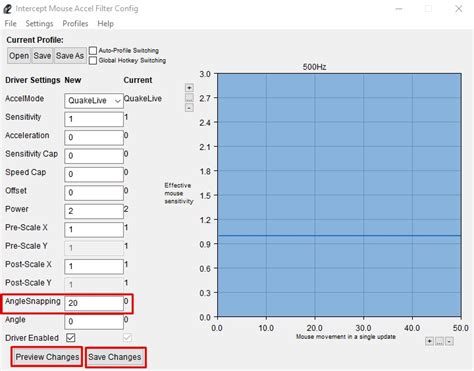Click the Open profile button

pos(19,56)
